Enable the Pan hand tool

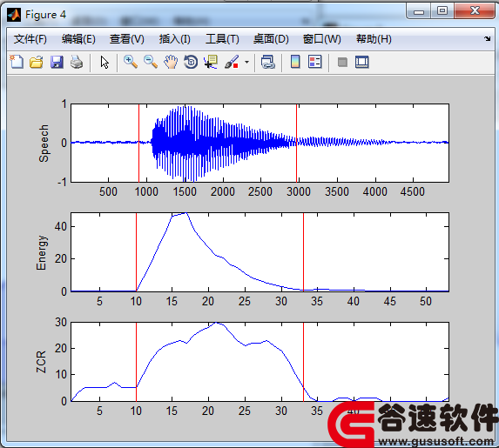click(x=171, y=62)
